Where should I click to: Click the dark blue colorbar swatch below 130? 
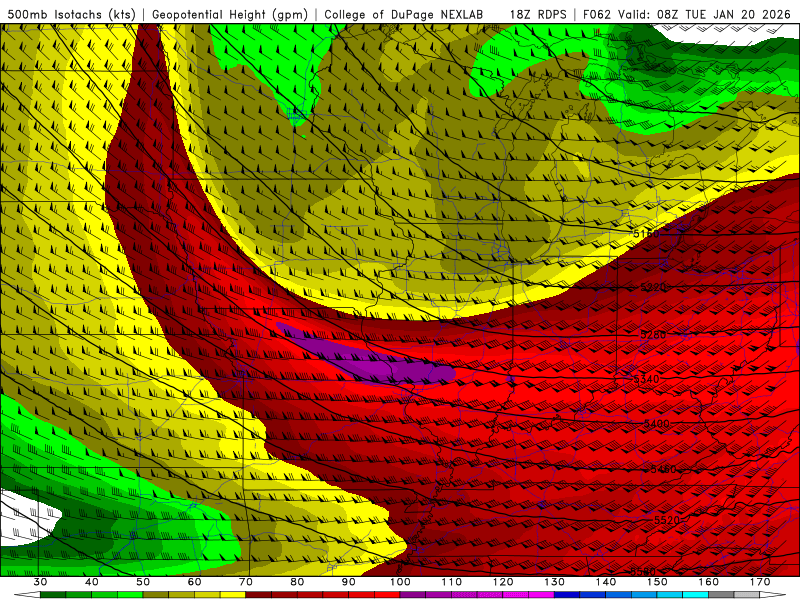[567, 595]
